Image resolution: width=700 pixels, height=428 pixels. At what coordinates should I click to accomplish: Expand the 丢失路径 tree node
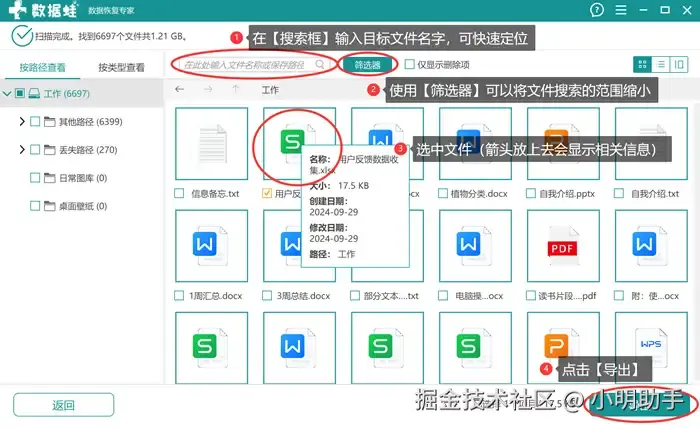click(x=21, y=150)
